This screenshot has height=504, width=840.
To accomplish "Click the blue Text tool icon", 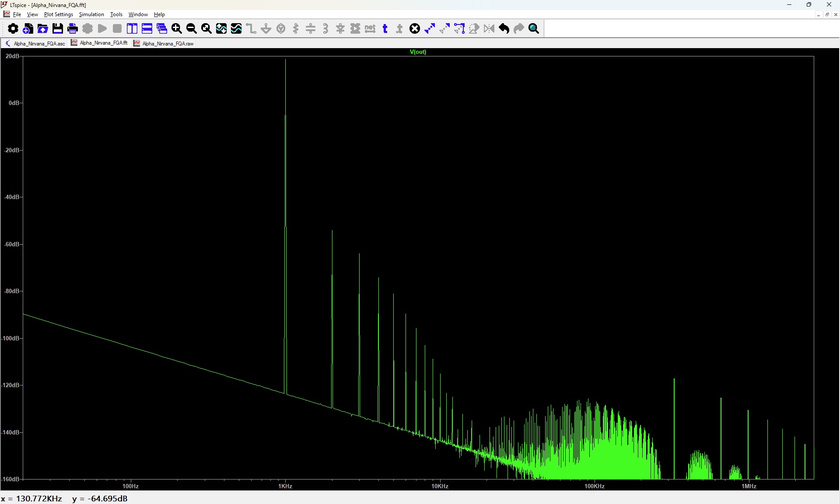I will (385, 29).
